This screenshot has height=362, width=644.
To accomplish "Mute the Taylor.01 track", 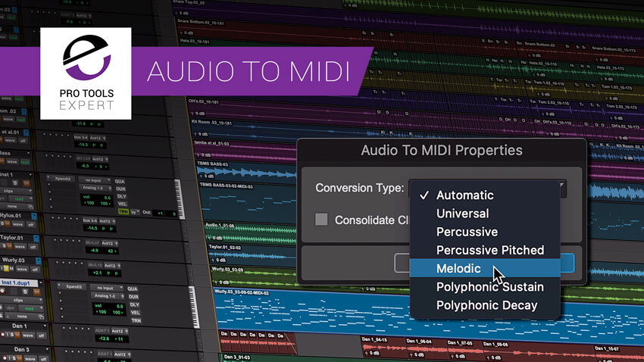I will click(9, 245).
